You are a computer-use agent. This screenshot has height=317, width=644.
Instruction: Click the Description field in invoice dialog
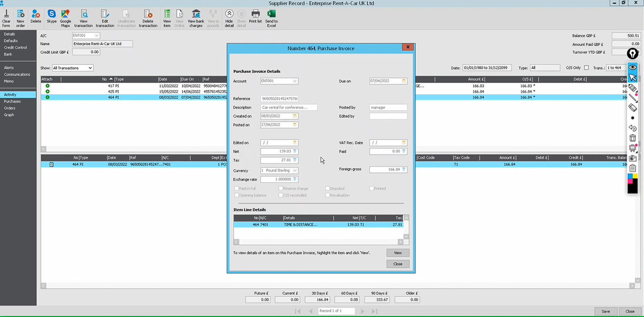tap(289, 107)
